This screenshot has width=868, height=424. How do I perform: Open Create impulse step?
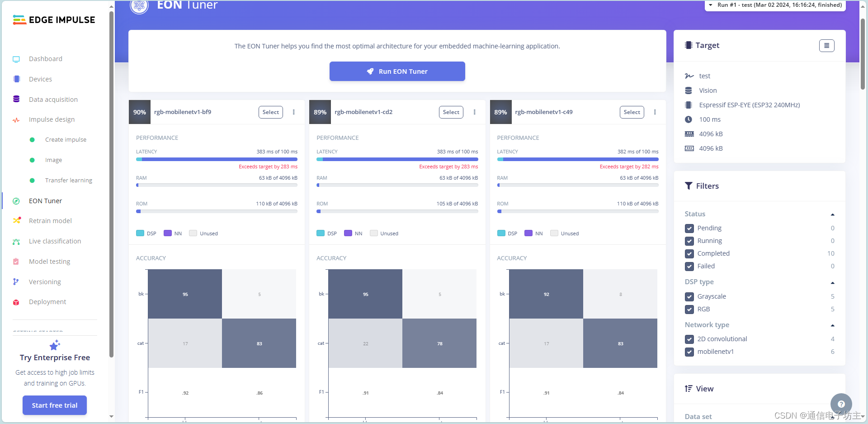(66, 140)
